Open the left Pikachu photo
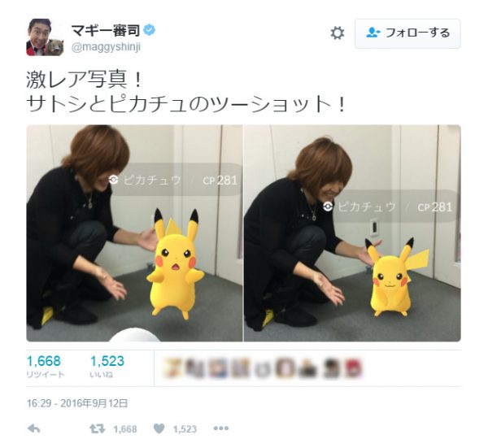This screenshot has width=488, height=448. pyautogui.click(x=134, y=233)
